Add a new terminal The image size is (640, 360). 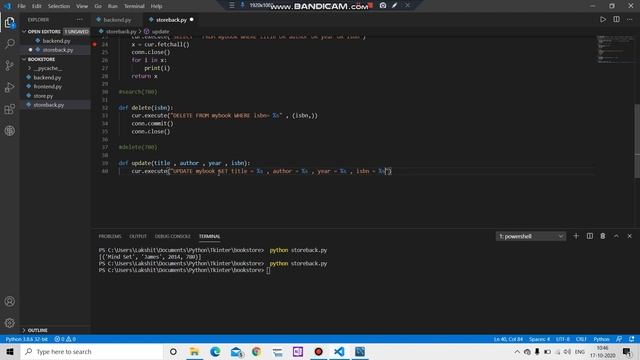click(576, 236)
